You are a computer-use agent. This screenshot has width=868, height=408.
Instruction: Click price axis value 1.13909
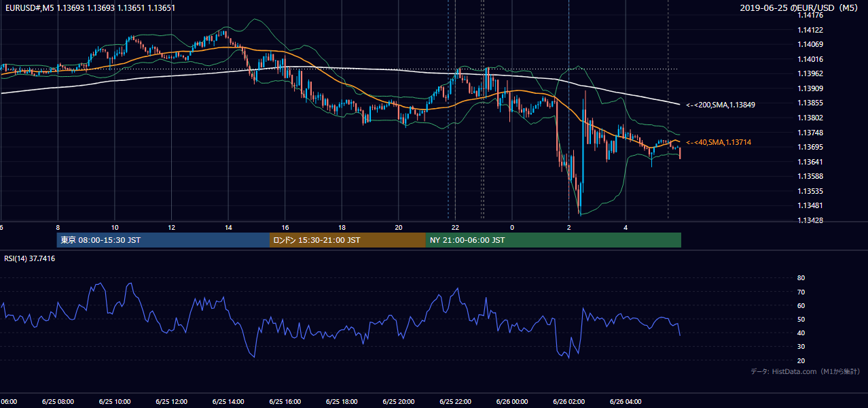tap(810, 88)
